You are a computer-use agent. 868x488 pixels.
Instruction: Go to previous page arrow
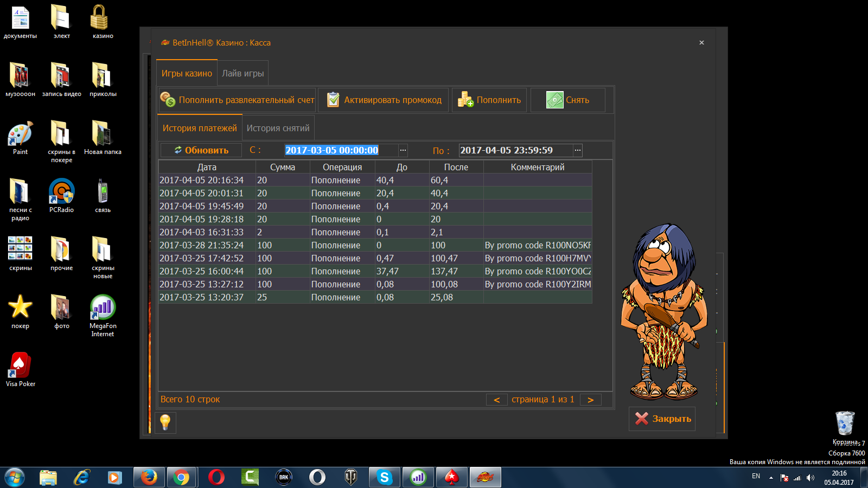pyautogui.click(x=496, y=400)
